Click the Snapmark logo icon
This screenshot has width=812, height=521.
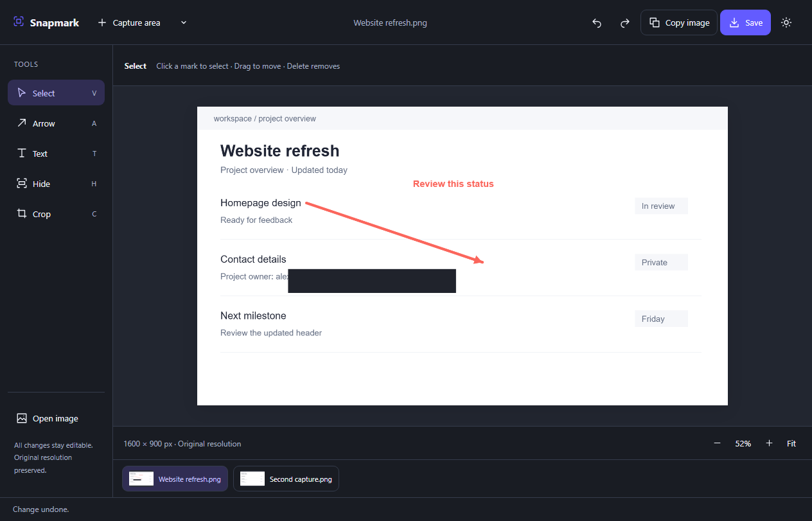pyautogui.click(x=19, y=22)
